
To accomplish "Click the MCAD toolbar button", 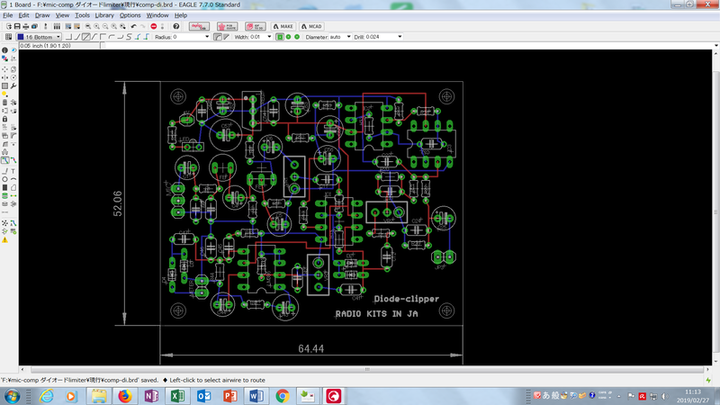I will click(313, 26).
